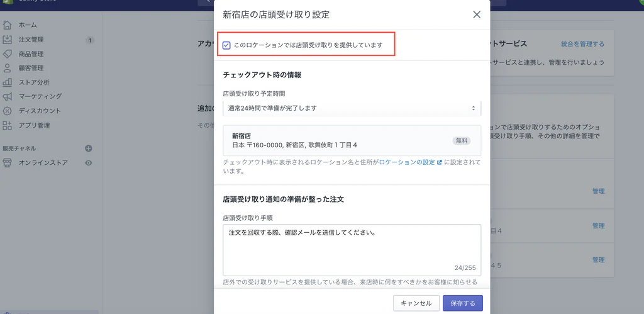The image size is (644, 314).
Task: Click the analytics bar chart icon
Action: coord(7,82)
